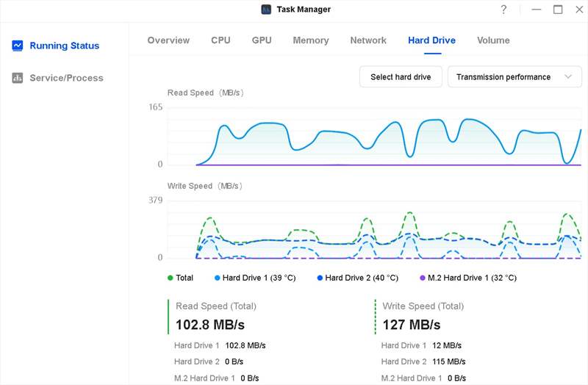The image size is (588, 385).
Task: Minimize the Task Manager window
Action: 537,10
